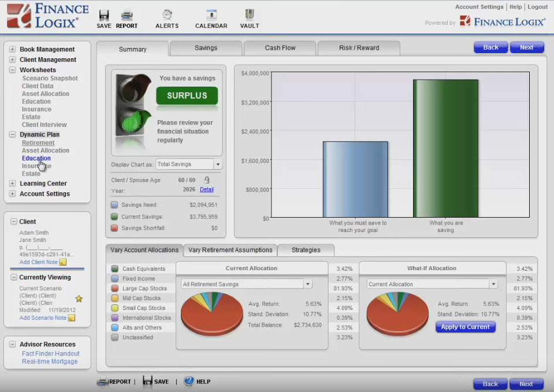Switch to the Cash Flow tab
The height and width of the screenshot is (392, 554).
tap(280, 48)
